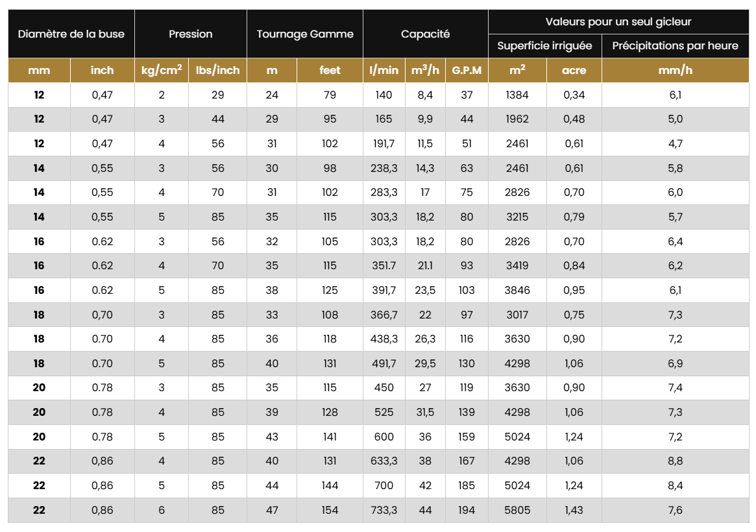This screenshot has width=756, height=532.
Task: Click the 'Diamètre de la buse' header
Action: tap(71, 34)
